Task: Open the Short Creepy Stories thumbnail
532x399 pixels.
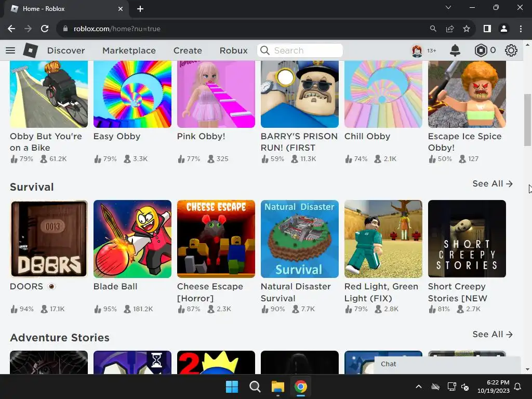Action: coord(467,239)
